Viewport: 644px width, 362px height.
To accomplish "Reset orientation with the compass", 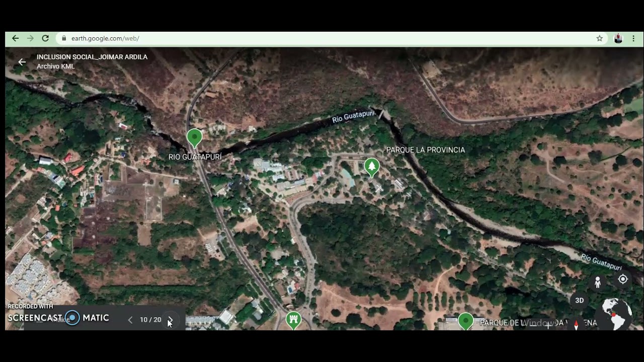I will point(576,325).
